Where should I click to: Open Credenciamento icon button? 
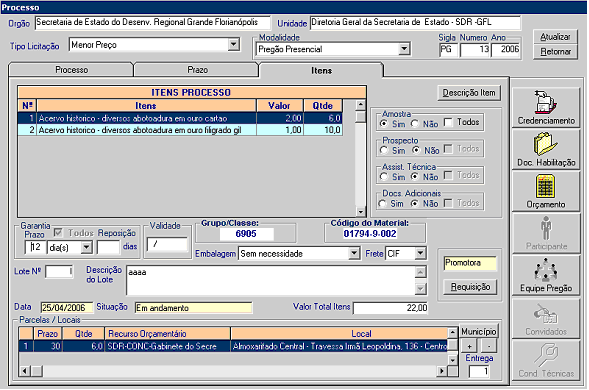(x=546, y=107)
